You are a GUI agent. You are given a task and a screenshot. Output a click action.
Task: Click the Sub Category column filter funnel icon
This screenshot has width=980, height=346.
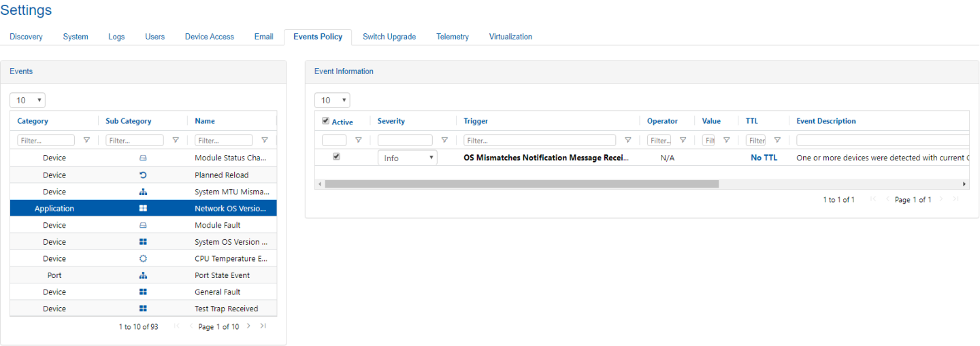point(176,141)
